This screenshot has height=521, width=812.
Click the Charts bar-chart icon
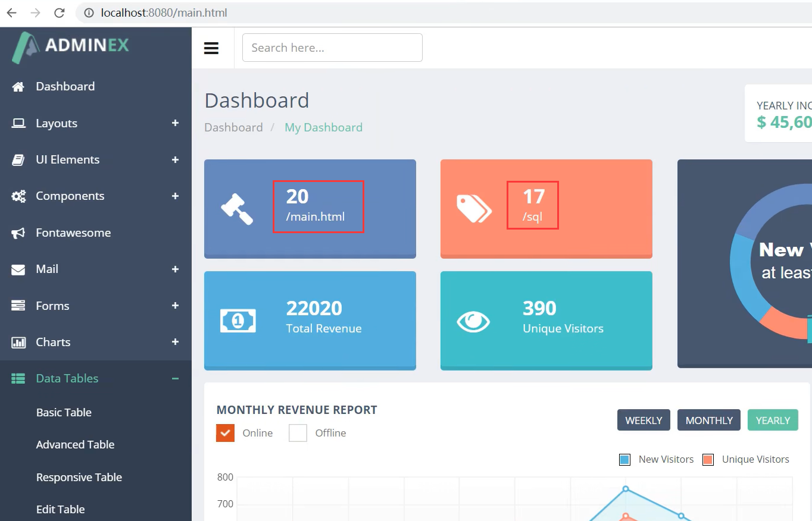[x=18, y=343]
